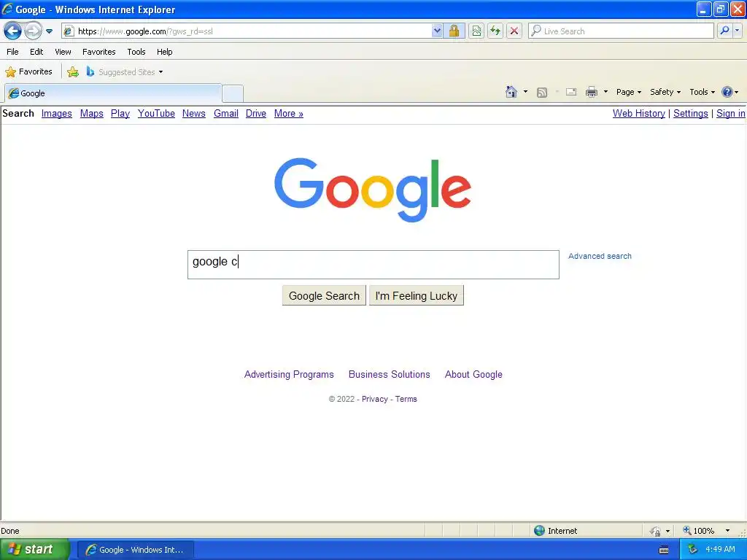This screenshot has width=747, height=560.
Task: Open the Favorites menu
Action: (98, 52)
